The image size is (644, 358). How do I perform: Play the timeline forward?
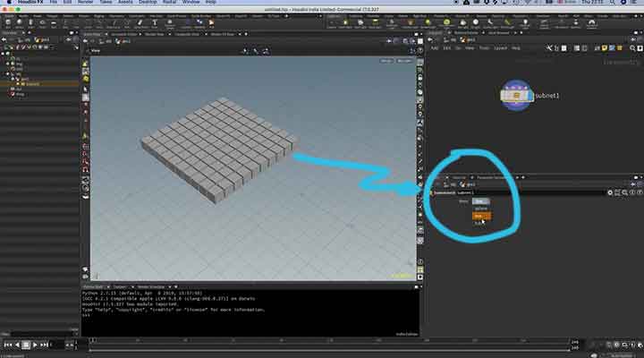click(x=35, y=345)
